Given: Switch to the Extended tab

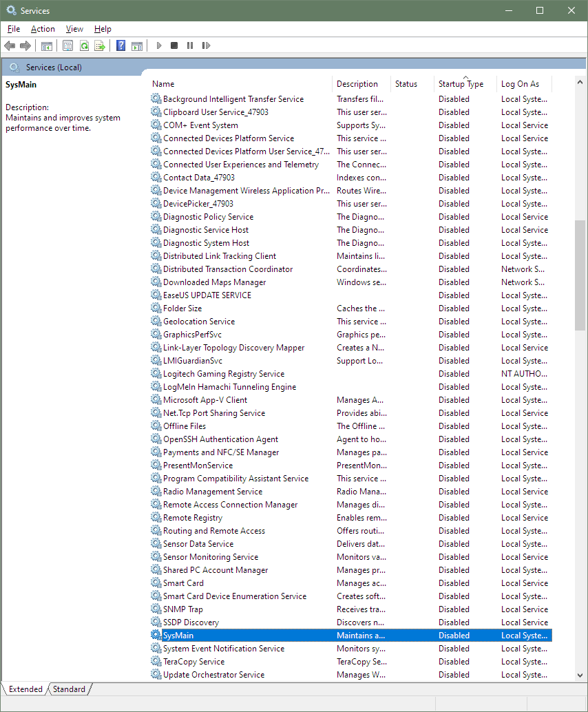Looking at the screenshot, I should (25, 689).
